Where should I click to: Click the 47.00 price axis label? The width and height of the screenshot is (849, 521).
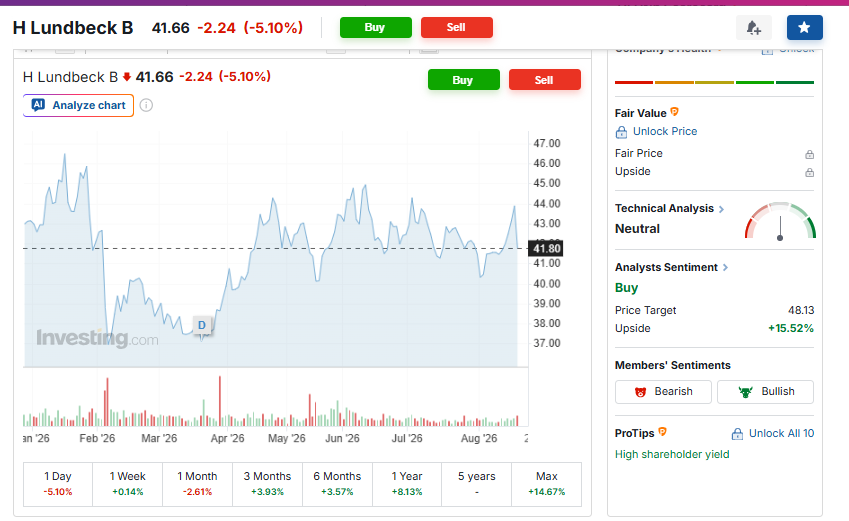547,144
